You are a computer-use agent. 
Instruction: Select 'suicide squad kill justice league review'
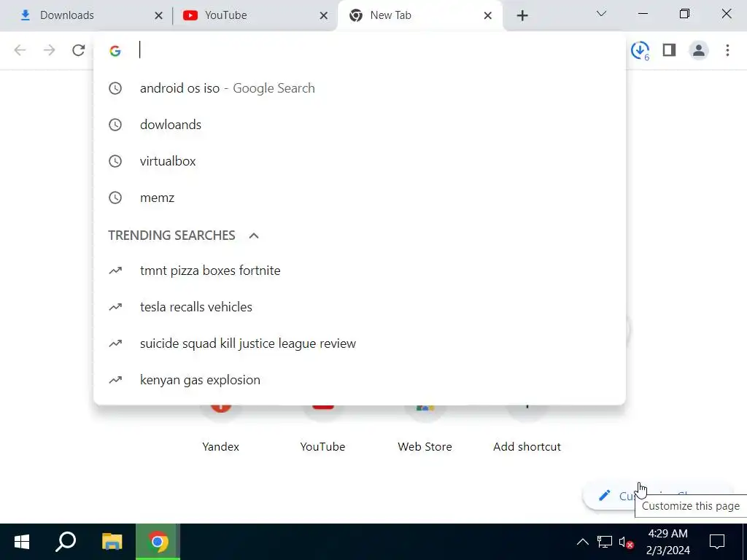pyautogui.click(x=360, y=343)
